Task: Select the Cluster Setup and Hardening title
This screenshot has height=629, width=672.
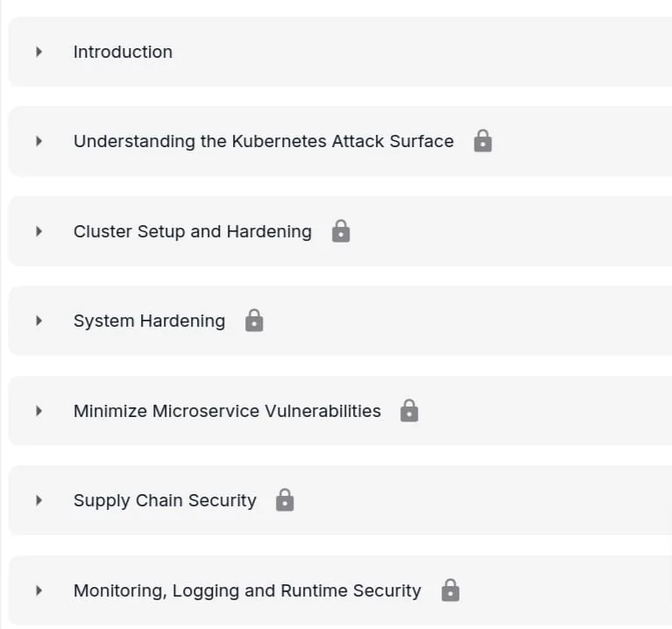Action: coord(193,231)
